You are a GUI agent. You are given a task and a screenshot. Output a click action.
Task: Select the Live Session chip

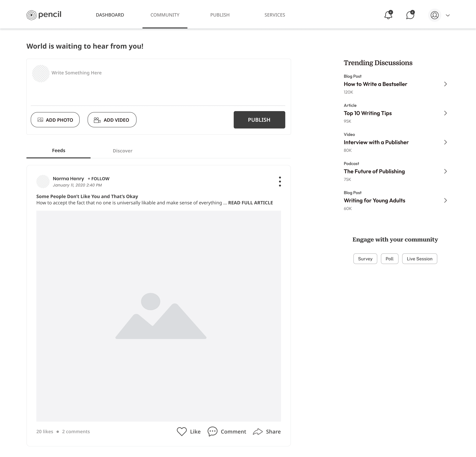tap(419, 259)
